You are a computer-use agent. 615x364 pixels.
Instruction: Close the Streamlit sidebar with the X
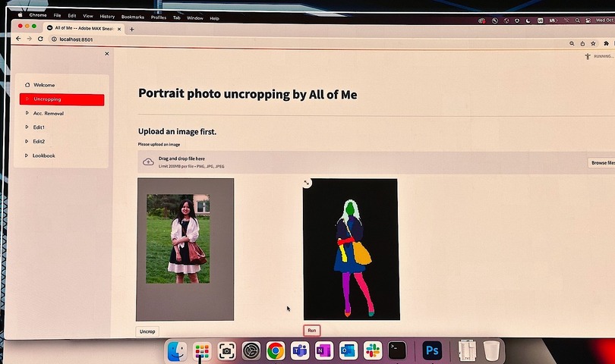coord(107,54)
